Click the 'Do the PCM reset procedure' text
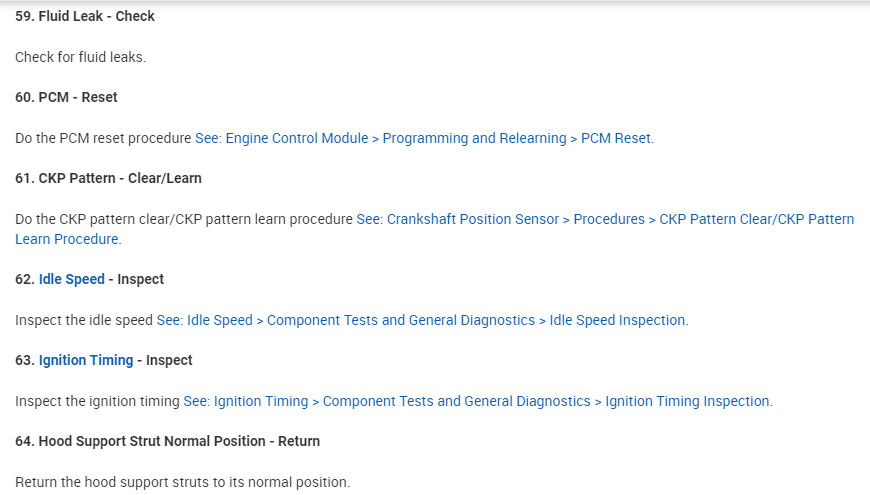 point(103,138)
